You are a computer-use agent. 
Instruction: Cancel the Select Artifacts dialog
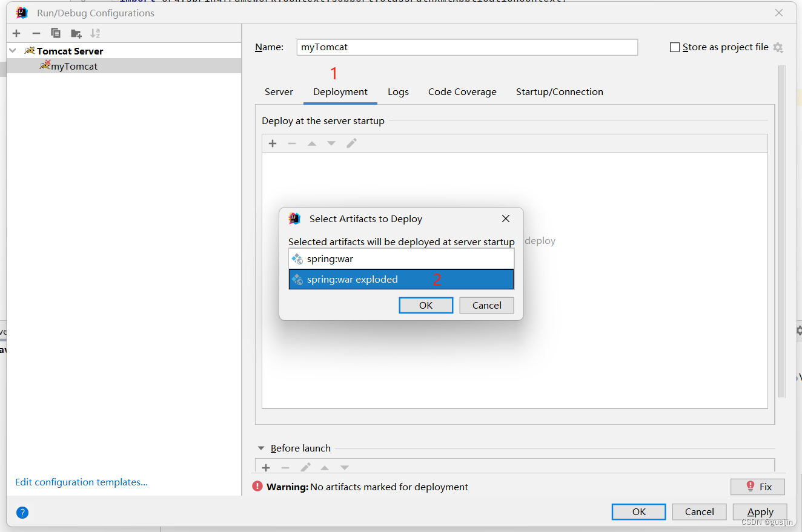click(486, 305)
